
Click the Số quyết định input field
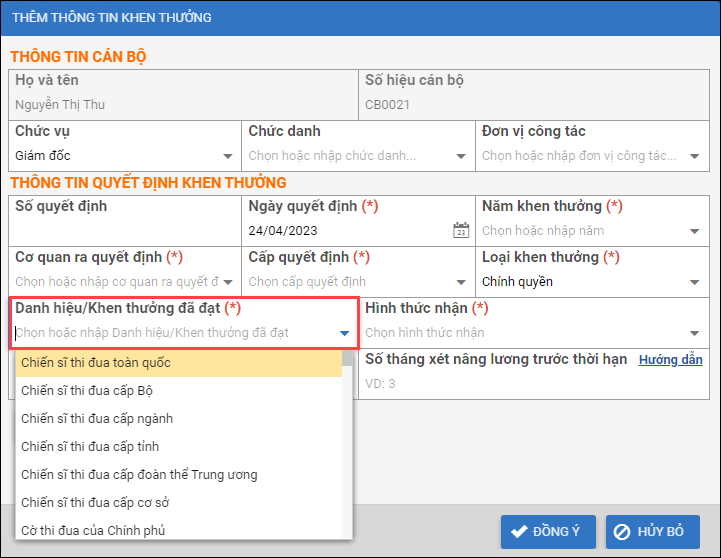125,231
